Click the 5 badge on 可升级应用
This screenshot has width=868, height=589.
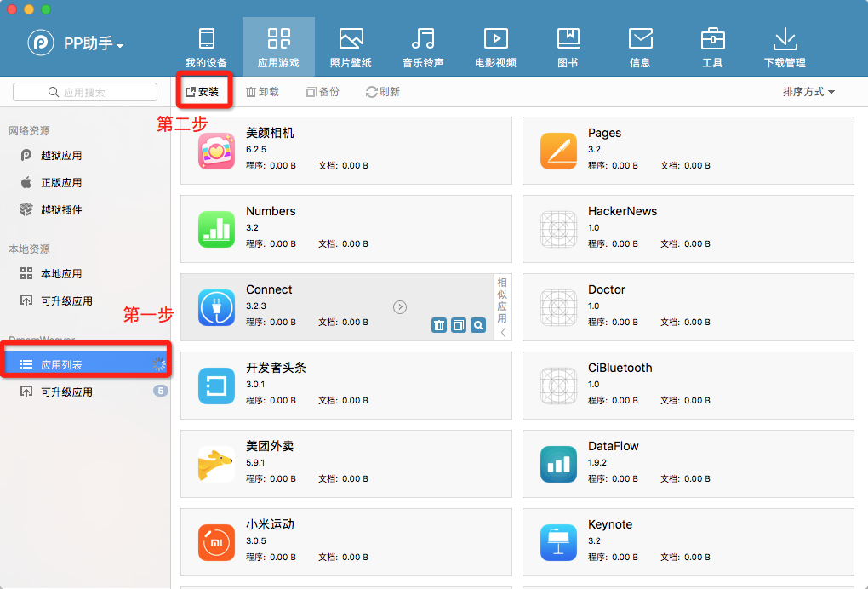(x=161, y=391)
